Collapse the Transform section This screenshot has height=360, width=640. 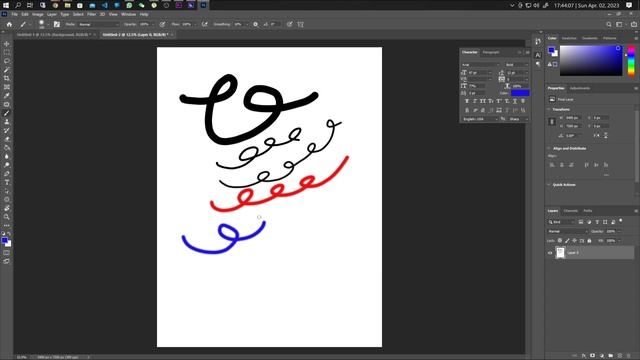pyautogui.click(x=549, y=109)
